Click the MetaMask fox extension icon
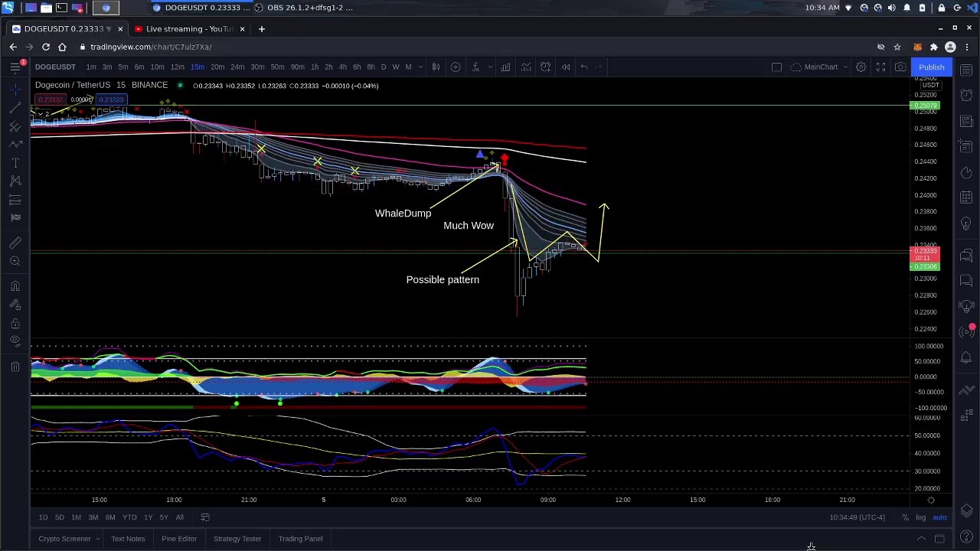 (917, 47)
